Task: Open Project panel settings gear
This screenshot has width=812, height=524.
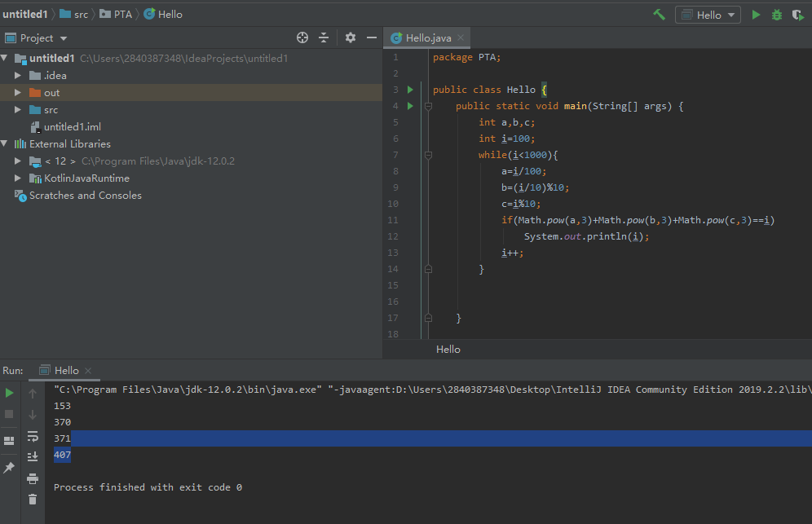Action: (x=351, y=37)
